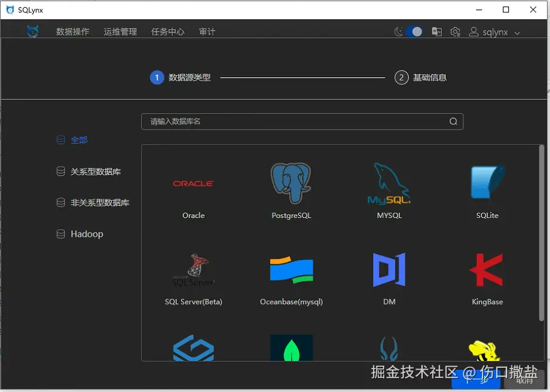Focus the database name search field
Image resolution: width=550 pixels, height=392 pixels.
click(302, 121)
